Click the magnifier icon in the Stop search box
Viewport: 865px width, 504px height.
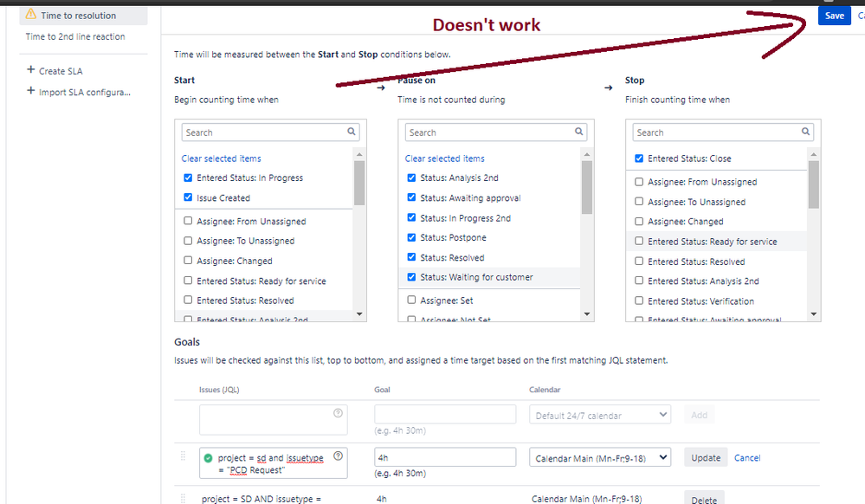805,132
